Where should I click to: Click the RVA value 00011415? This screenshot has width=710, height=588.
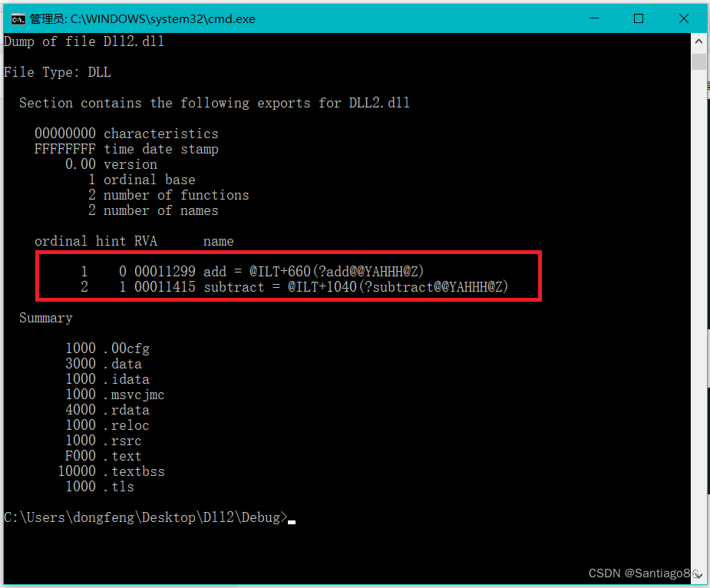(165, 287)
